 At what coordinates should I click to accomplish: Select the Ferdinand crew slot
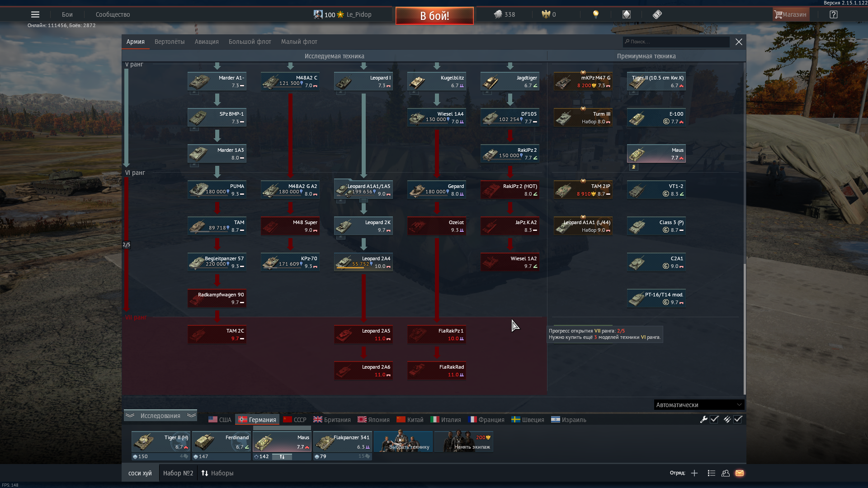222,442
